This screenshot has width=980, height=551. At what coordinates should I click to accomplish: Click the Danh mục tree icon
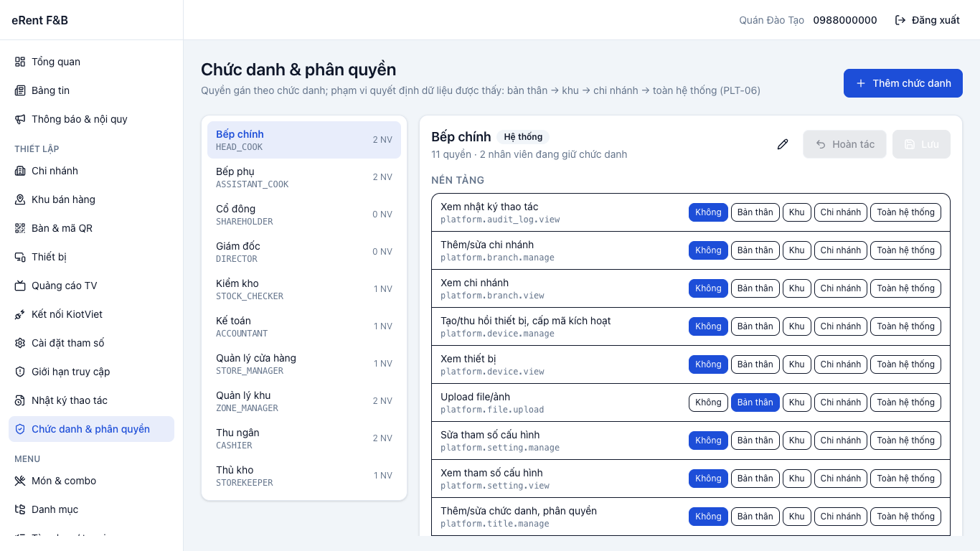[20, 509]
